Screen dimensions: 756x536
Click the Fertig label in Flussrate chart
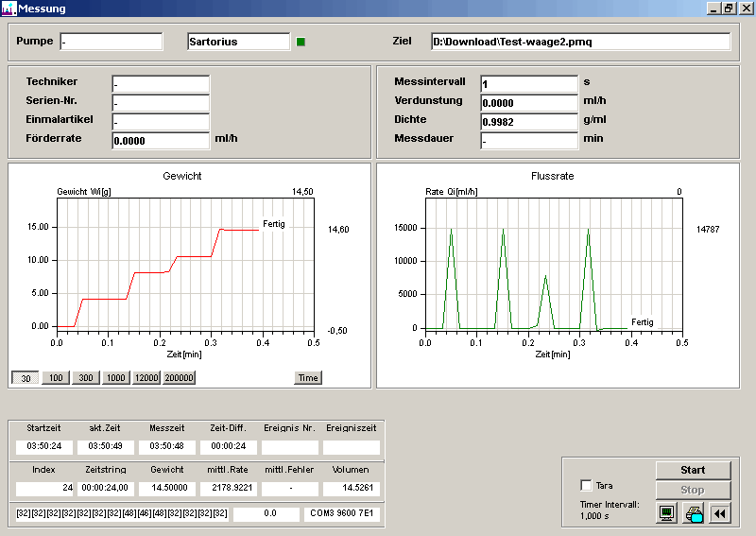[x=643, y=322]
